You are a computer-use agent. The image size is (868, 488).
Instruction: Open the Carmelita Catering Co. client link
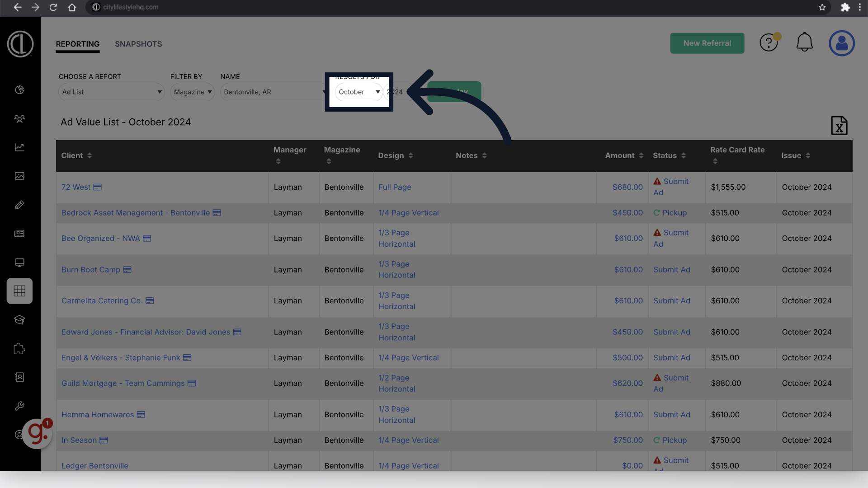click(x=102, y=301)
